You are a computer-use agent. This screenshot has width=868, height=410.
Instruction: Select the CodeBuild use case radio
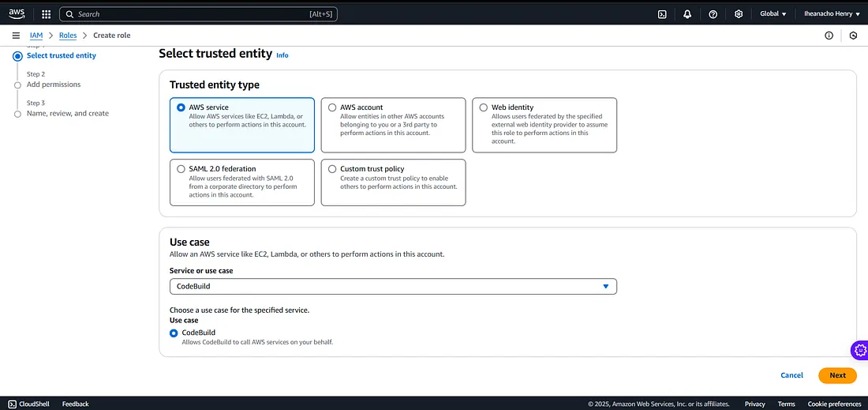point(174,333)
